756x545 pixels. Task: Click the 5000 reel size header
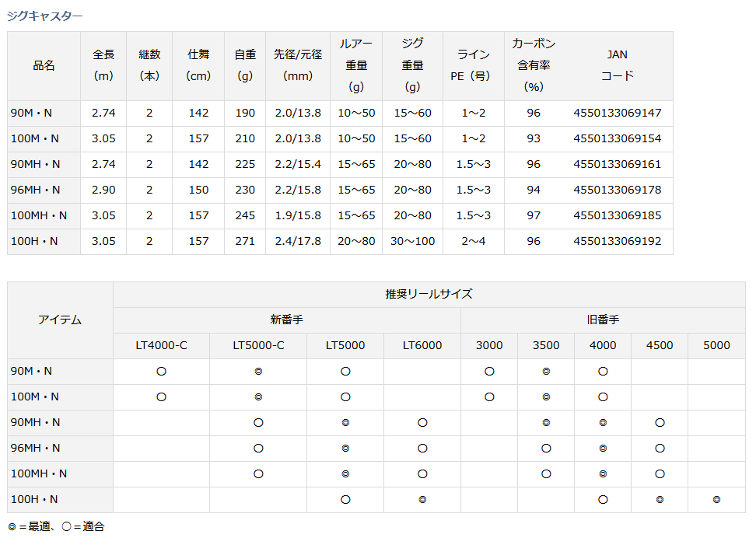pos(716,345)
